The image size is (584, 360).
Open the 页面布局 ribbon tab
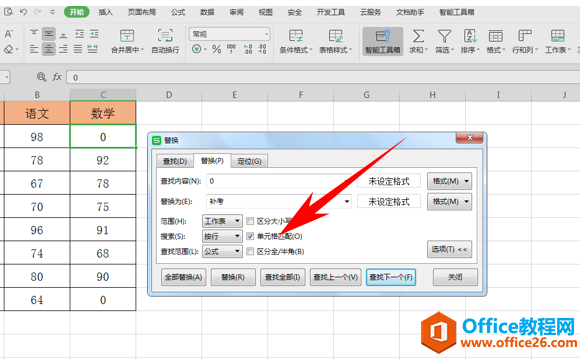[142, 12]
